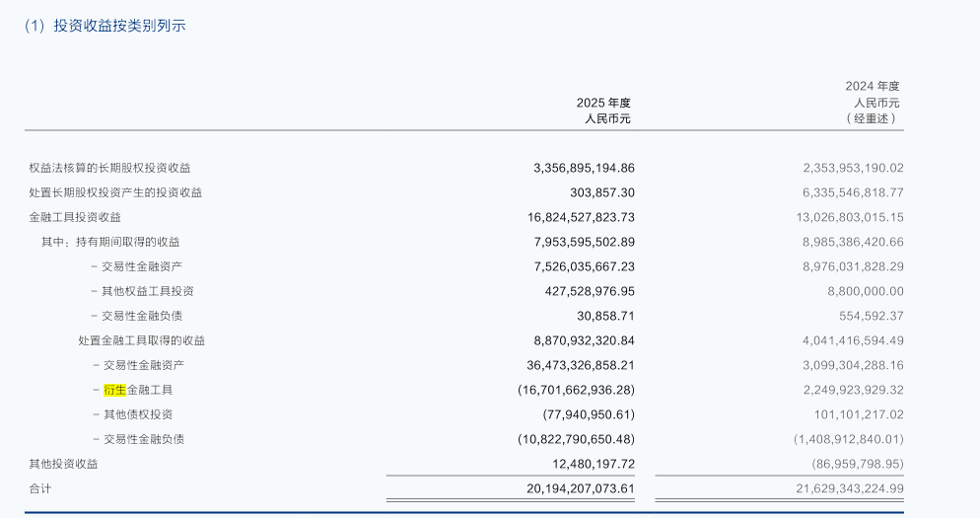Click the section heading 投资收益按类别列示
Viewport: 980px width, 518px height.
coord(118,26)
